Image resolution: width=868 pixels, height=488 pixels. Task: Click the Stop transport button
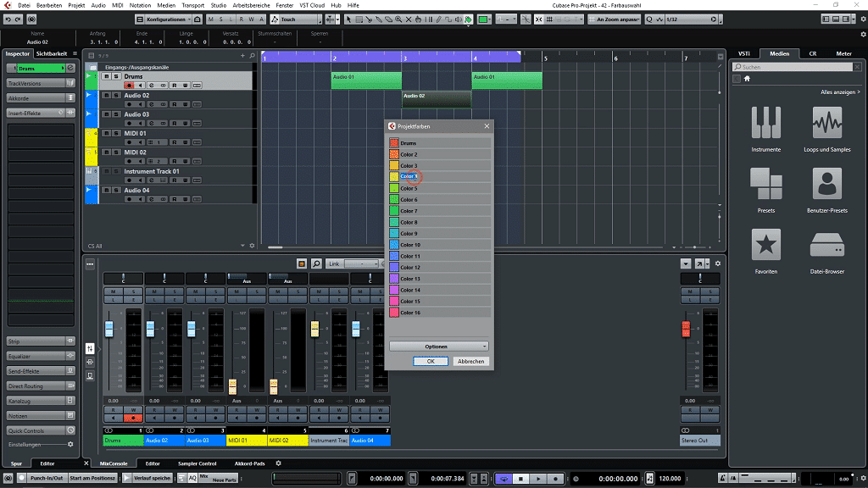pyautogui.click(x=521, y=479)
